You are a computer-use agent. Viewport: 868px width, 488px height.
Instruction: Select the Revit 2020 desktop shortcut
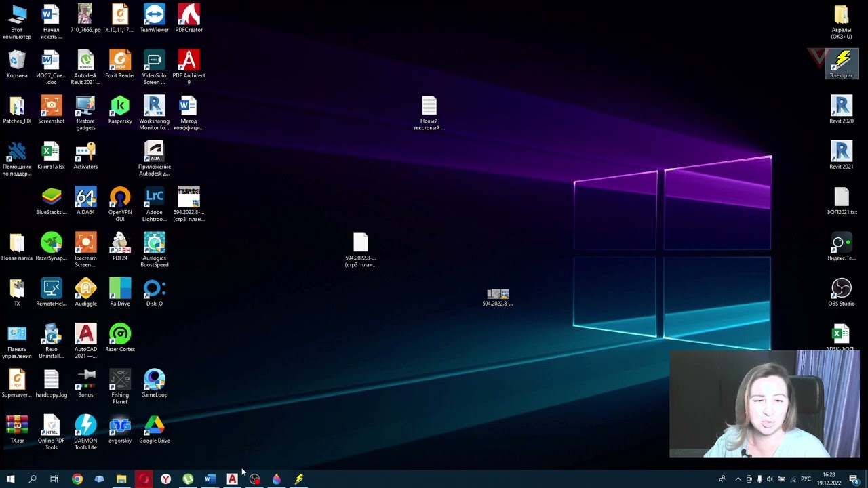coord(841,110)
